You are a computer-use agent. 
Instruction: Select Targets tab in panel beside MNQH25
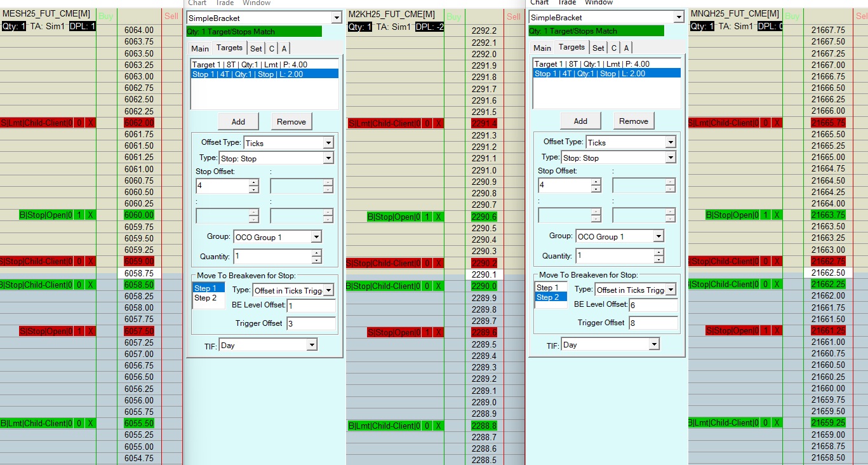pyautogui.click(x=571, y=47)
